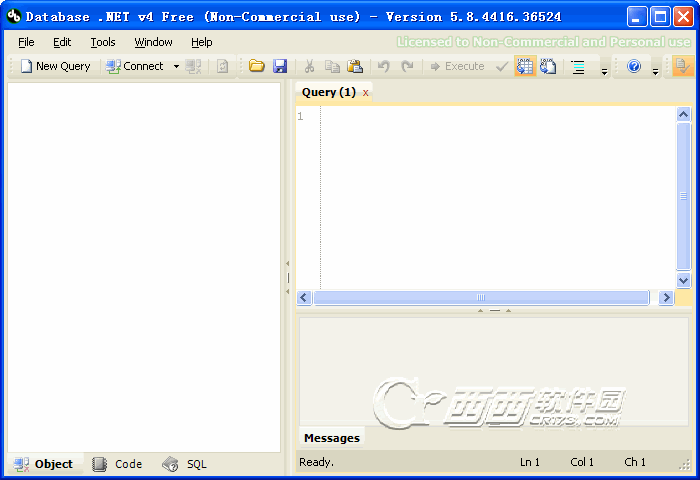Click the editor scroll left arrow
The width and height of the screenshot is (700, 480).
pos(304,298)
